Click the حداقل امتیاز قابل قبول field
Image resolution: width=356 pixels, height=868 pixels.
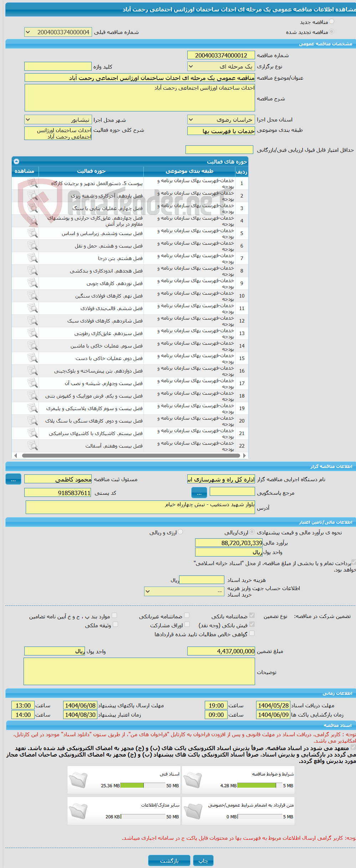coord(219,150)
